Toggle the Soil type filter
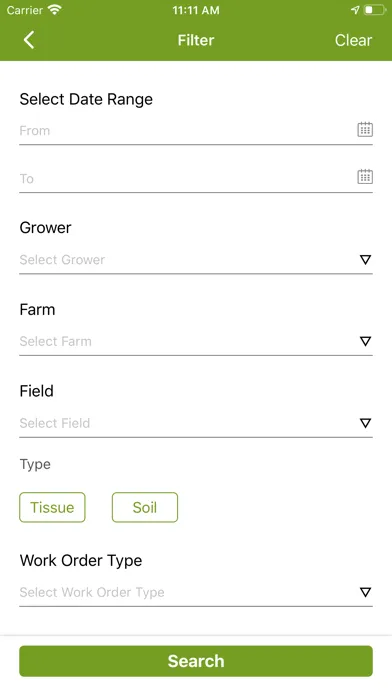 tap(145, 507)
